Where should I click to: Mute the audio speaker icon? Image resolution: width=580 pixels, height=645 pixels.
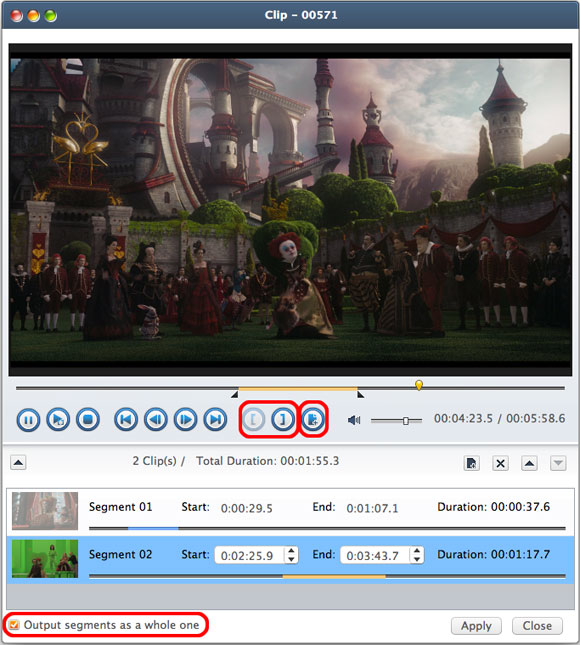354,420
